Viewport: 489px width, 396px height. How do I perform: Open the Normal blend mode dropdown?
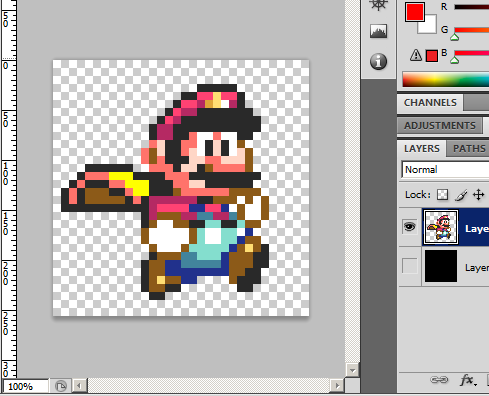(x=445, y=170)
